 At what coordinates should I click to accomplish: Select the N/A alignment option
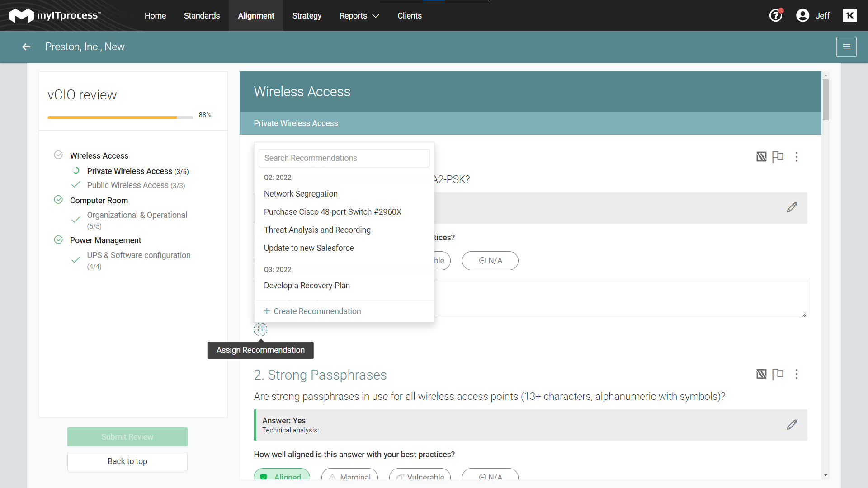[490, 261]
